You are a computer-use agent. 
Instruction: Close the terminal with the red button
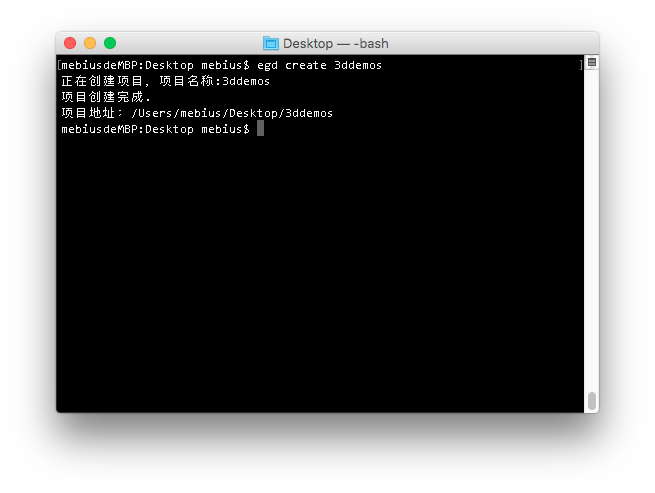[x=70, y=43]
